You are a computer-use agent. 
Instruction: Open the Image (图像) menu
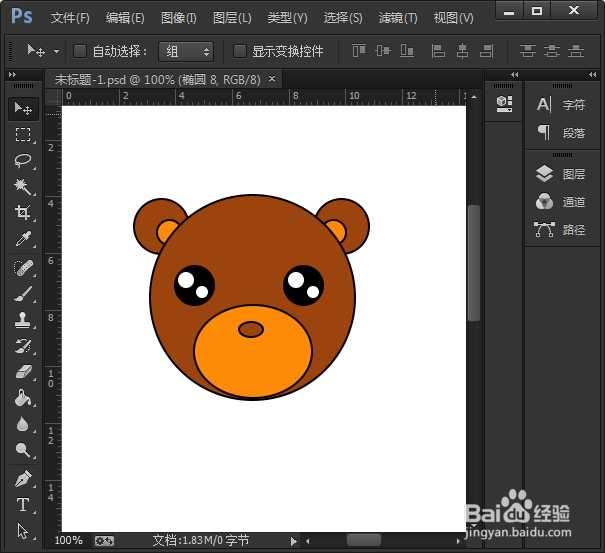point(179,18)
